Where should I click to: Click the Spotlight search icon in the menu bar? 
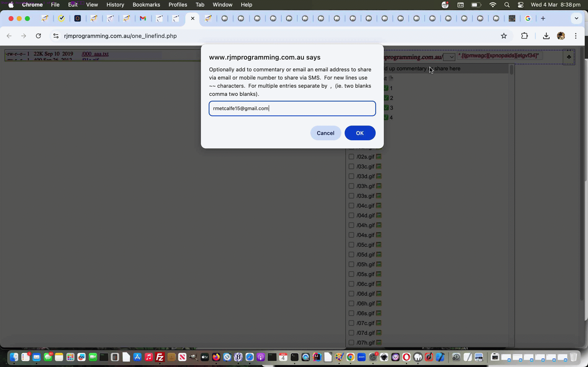pos(507,5)
